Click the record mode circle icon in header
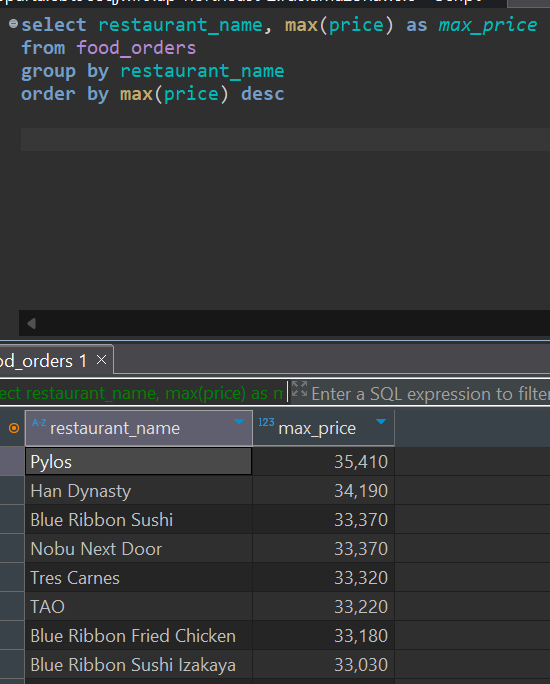 14,428
